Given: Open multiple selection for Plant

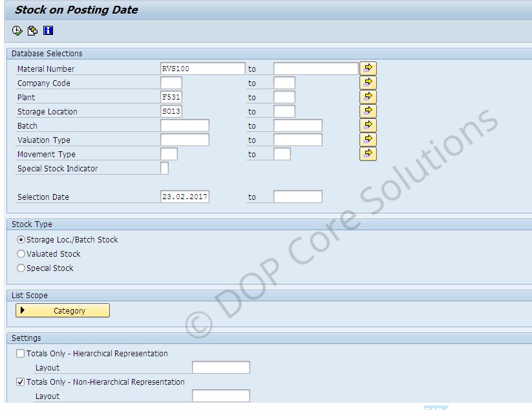Looking at the screenshot, I should point(367,96).
